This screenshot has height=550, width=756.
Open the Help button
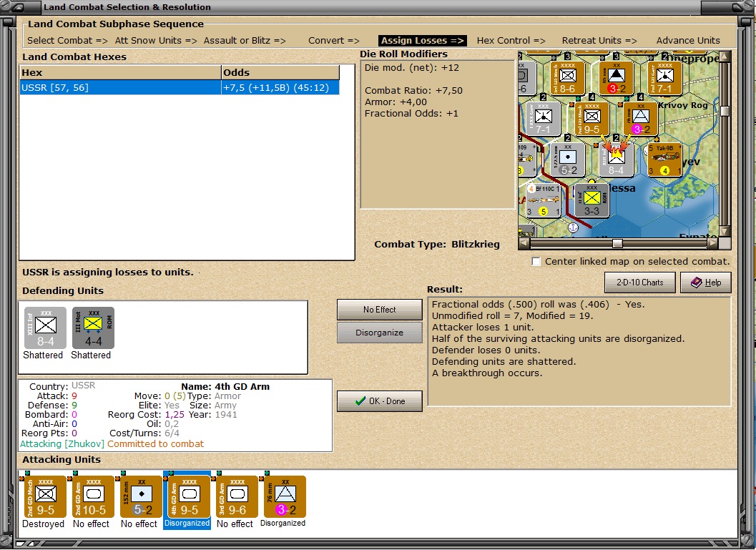pyautogui.click(x=706, y=283)
